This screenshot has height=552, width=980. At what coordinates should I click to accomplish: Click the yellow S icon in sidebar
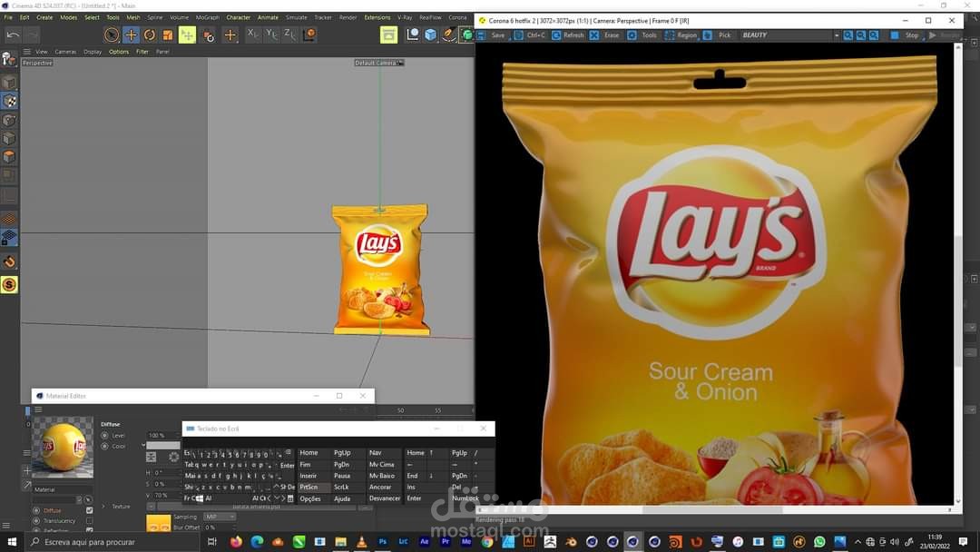tap(9, 285)
